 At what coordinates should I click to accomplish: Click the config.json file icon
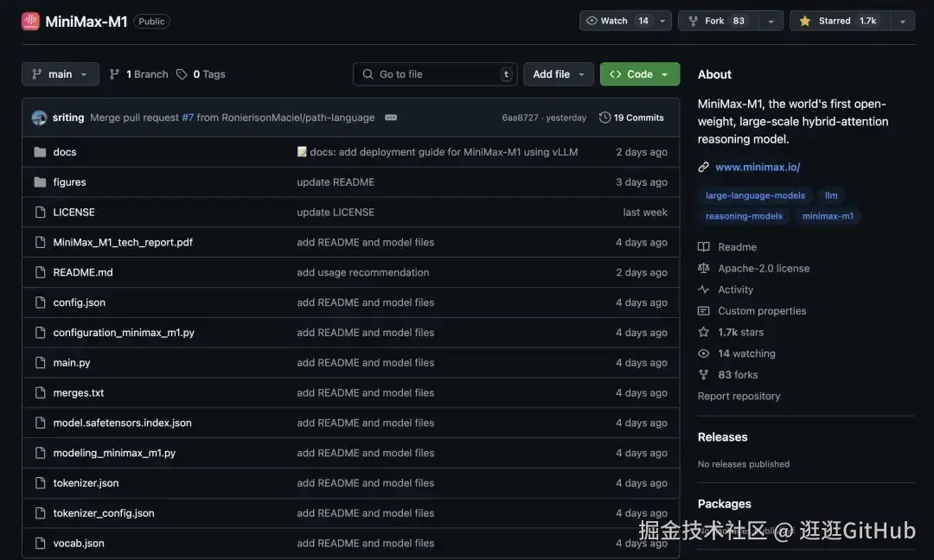(x=40, y=302)
